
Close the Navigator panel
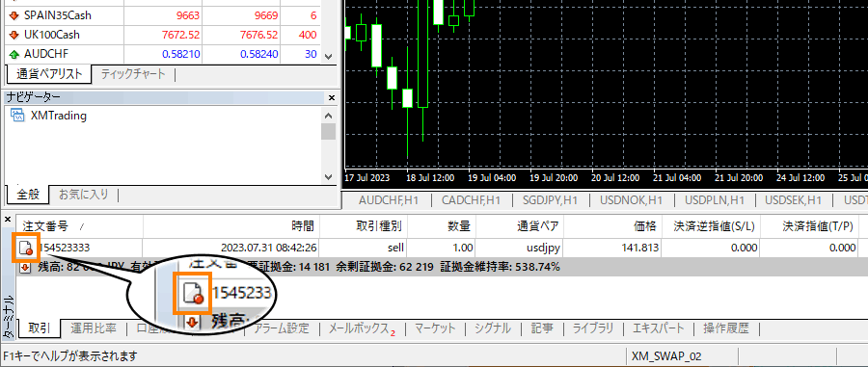(332, 98)
